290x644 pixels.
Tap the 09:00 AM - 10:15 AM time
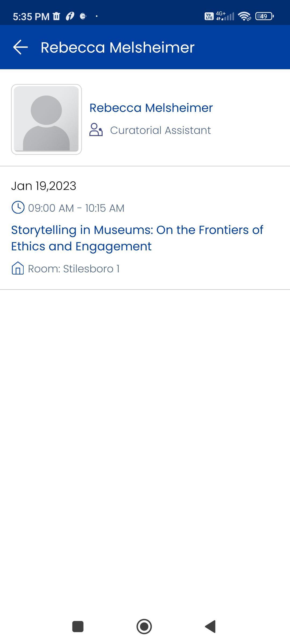click(76, 208)
